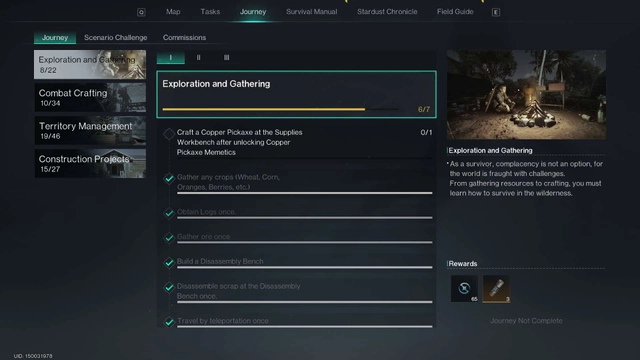Click the checkmark beside Obtain Logs once

click(x=169, y=213)
